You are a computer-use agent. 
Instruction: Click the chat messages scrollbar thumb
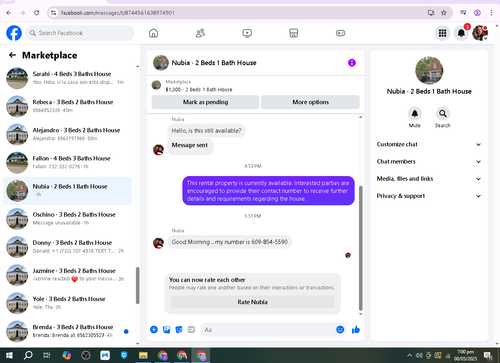pyautogui.click(x=360, y=248)
